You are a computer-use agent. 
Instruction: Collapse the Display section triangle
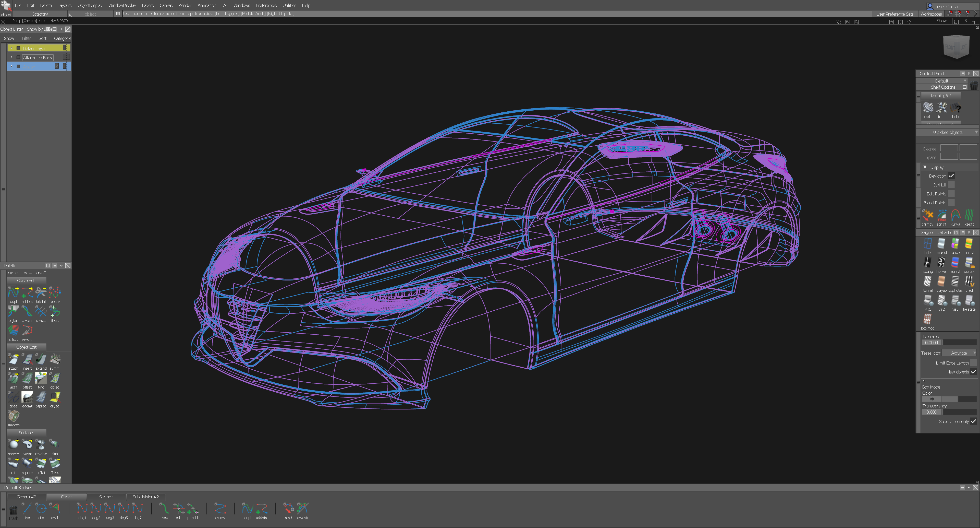point(925,167)
